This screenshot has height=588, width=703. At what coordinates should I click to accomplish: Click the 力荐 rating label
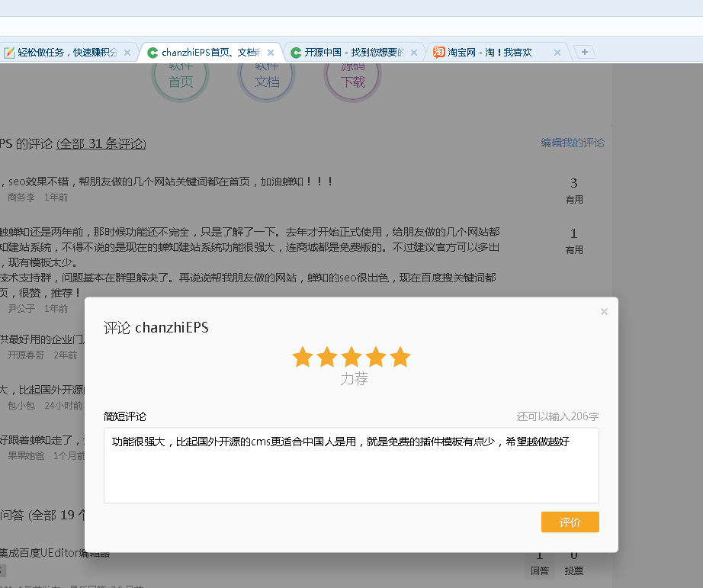[355, 379]
